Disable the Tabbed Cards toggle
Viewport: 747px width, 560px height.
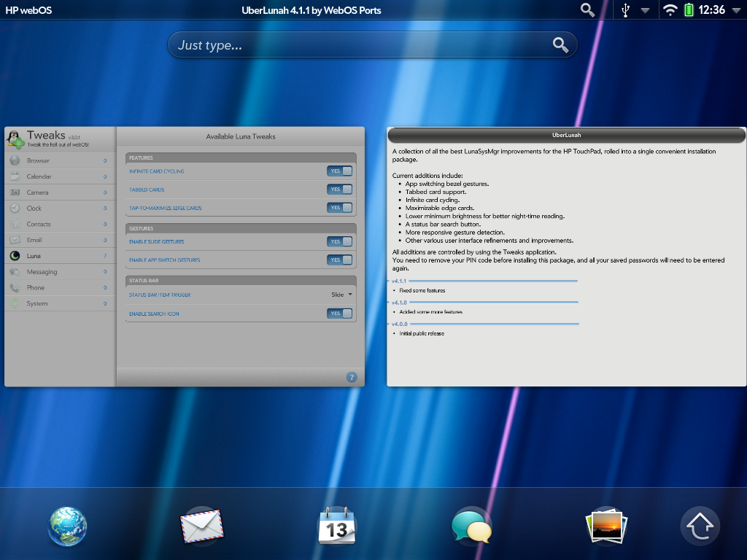(x=339, y=190)
